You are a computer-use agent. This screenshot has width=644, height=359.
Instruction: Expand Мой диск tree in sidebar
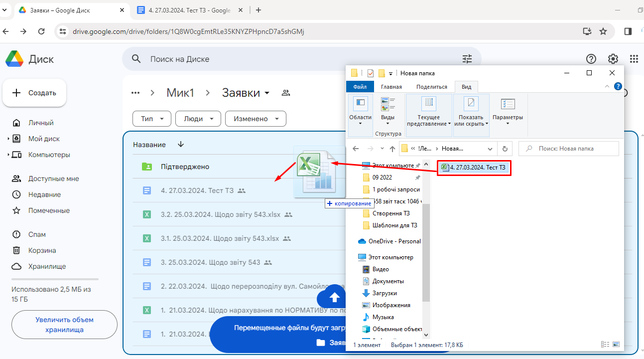click(8, 139)
